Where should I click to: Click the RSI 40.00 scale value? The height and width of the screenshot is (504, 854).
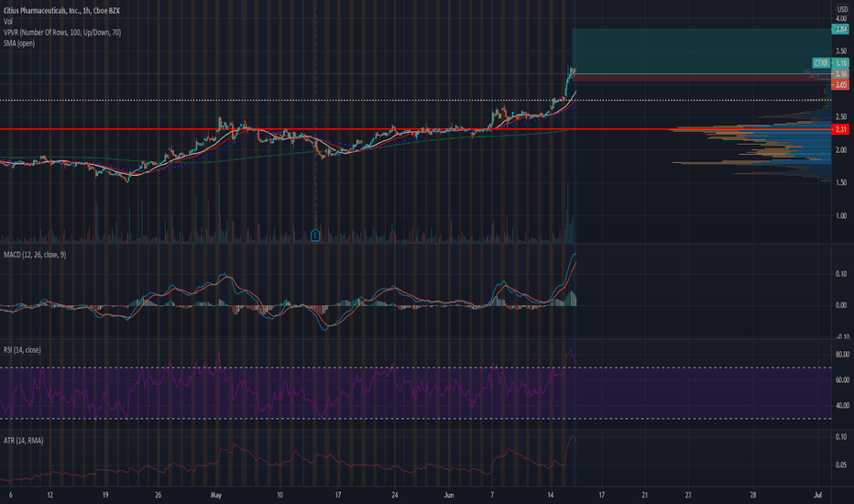[842, 405]
